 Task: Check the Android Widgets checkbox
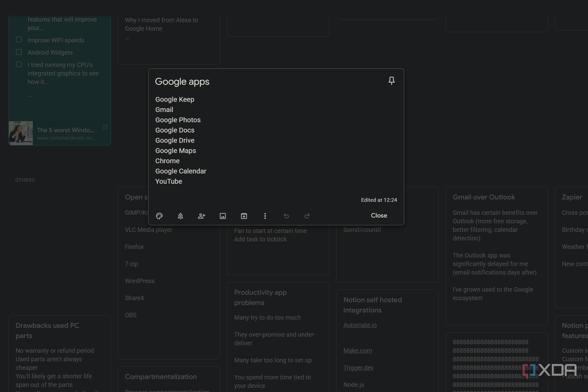pyautogui.click(x=19, y=52)
